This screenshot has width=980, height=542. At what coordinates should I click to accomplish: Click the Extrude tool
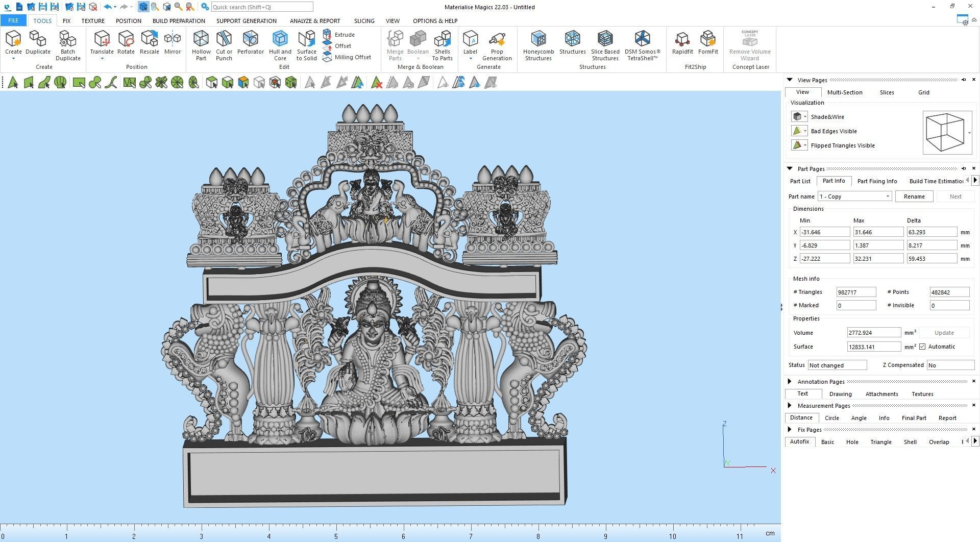[x=339, y=35]
